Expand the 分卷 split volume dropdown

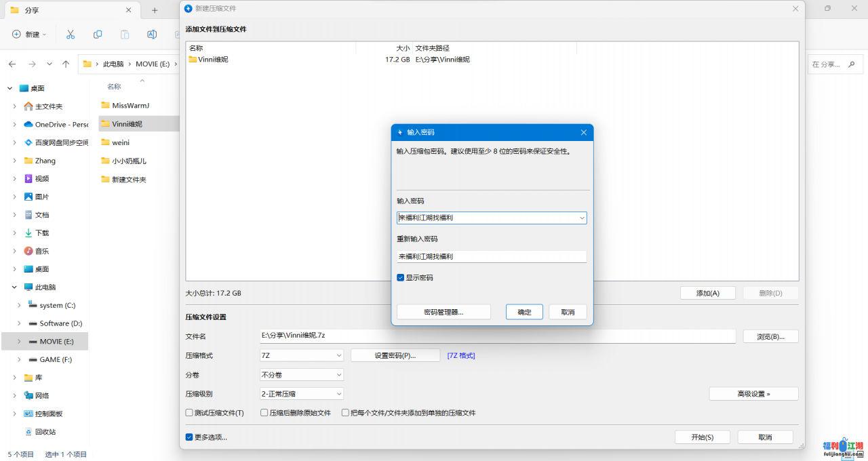(302, 375)
